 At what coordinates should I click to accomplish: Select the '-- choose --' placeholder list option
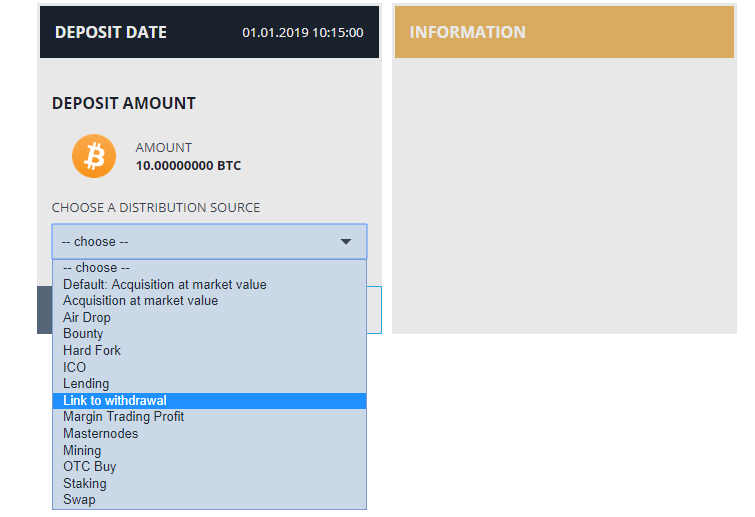point(209,268)
